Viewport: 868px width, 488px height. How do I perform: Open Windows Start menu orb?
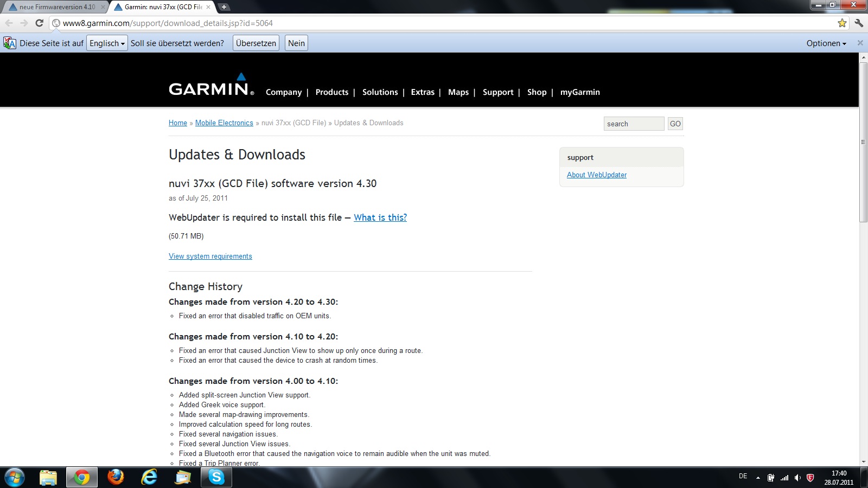pos(14,478)
